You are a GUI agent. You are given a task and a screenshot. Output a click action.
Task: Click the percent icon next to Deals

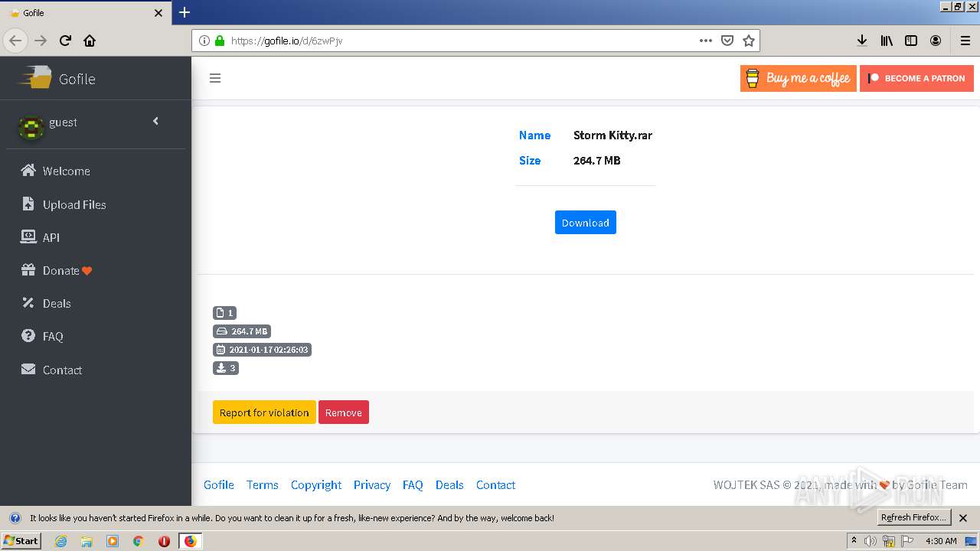point(28,303)
